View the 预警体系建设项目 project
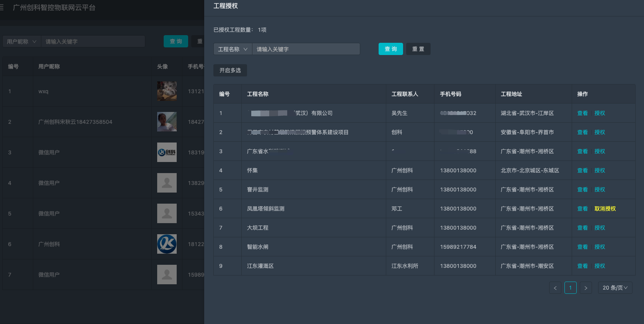The image size is (644, 324). point(582,132)
